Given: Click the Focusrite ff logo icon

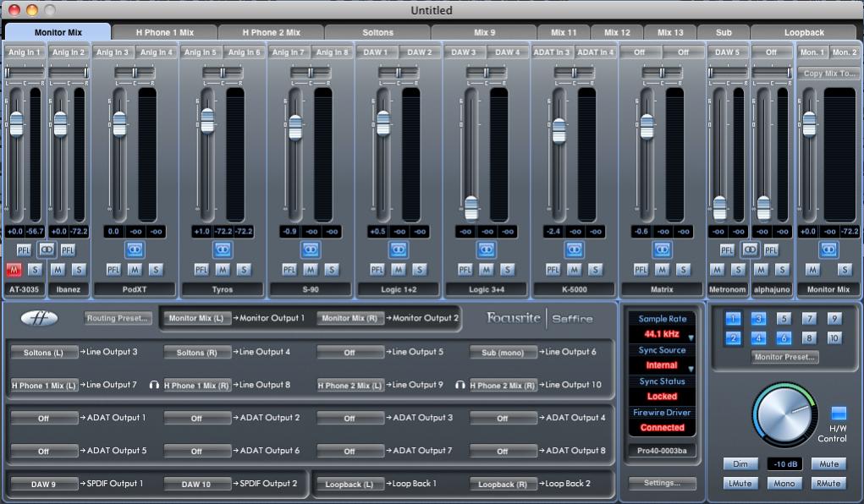Looking at the screenshot, I should [39, 318].
